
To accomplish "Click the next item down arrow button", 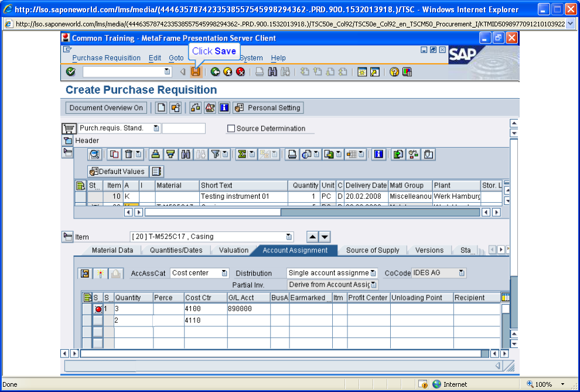I will click(x=325, y=237).
